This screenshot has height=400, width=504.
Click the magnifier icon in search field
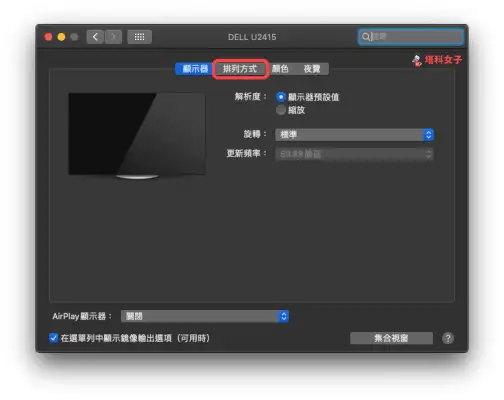point(366,37)
